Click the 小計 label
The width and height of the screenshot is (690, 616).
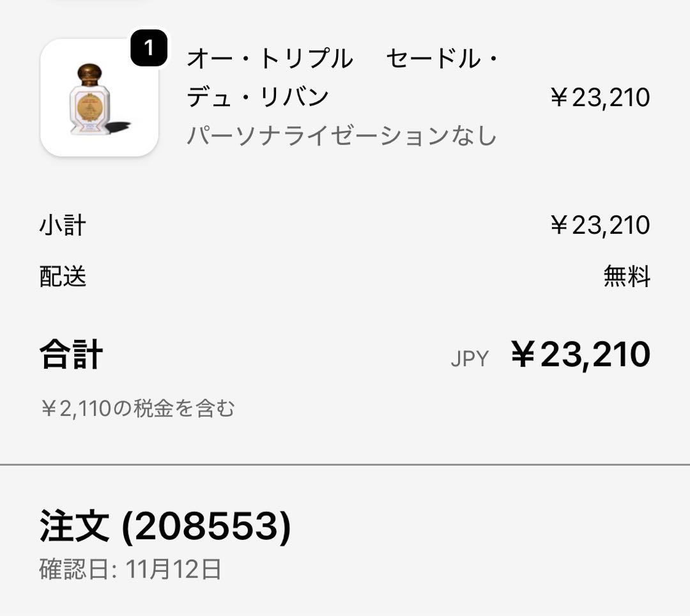[x=63, y=226]
